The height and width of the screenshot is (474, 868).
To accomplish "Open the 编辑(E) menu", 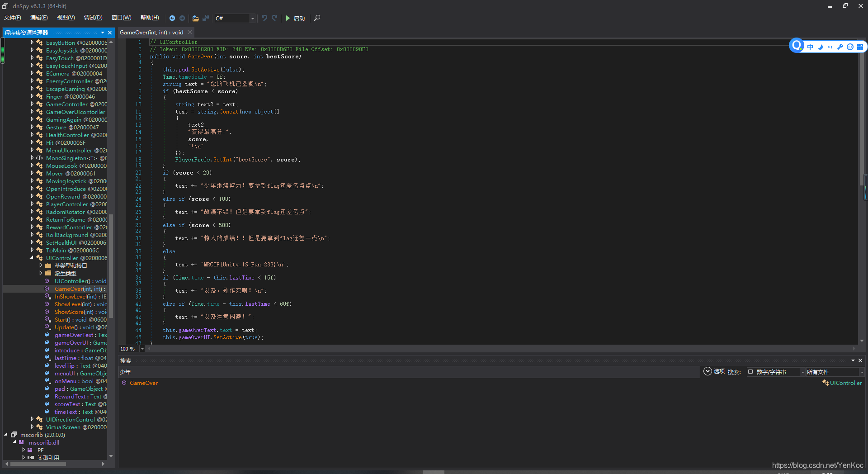I will [39, 18].
